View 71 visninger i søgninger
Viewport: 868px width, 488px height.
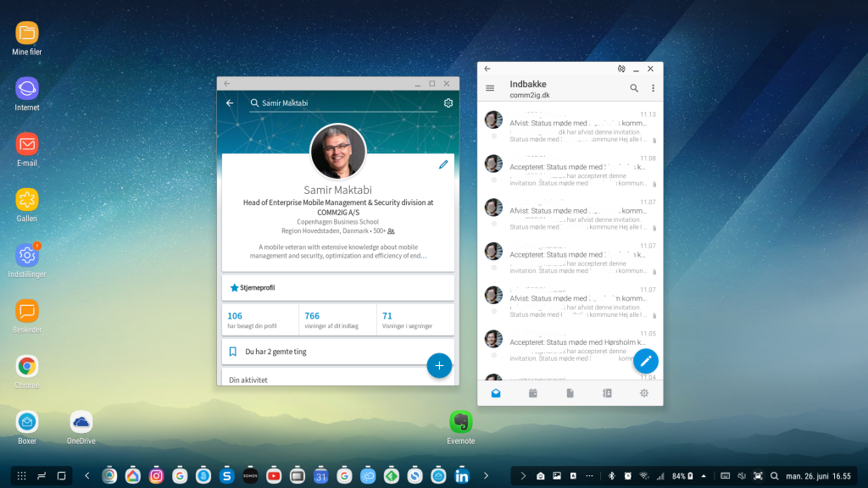coord(415,319)
